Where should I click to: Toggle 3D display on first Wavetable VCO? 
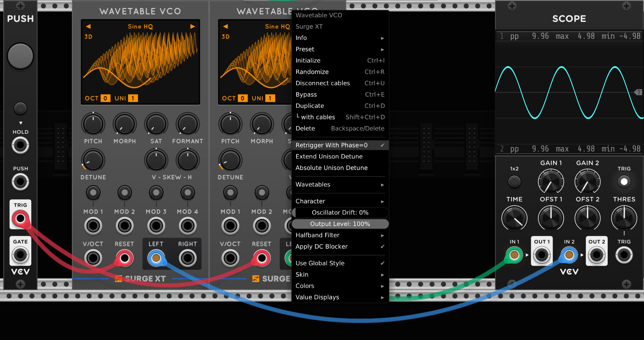pos(88,37)
